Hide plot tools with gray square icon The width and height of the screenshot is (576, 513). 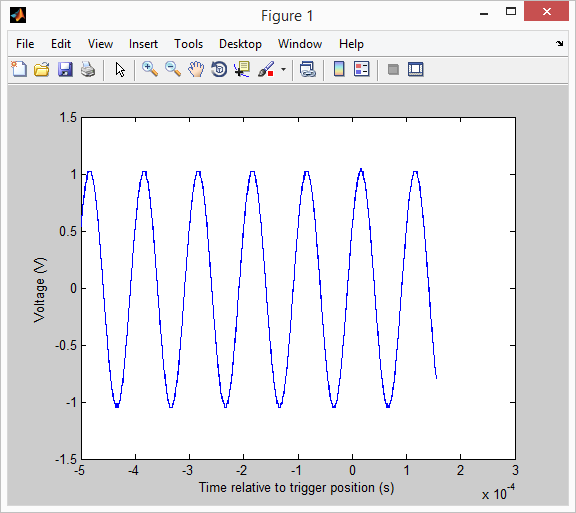pos(393,69)
